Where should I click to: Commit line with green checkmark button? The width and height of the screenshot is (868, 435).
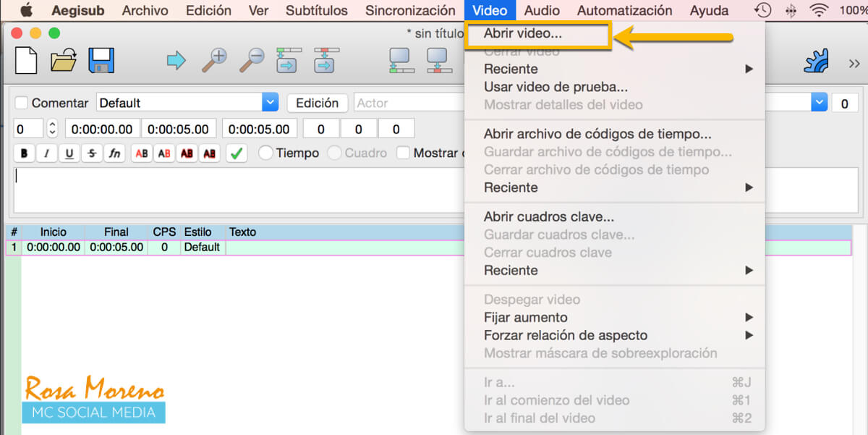pyautogui.click(x=237, y=153)
